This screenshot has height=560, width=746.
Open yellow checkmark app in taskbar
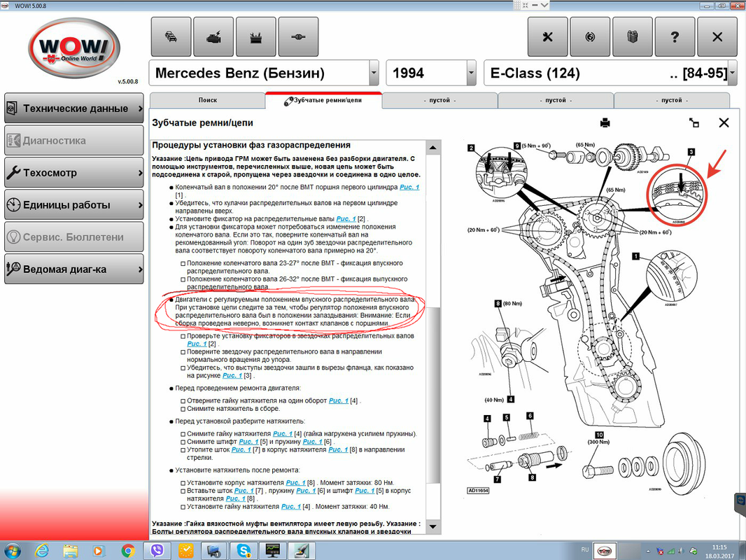(x=186, y=550)
